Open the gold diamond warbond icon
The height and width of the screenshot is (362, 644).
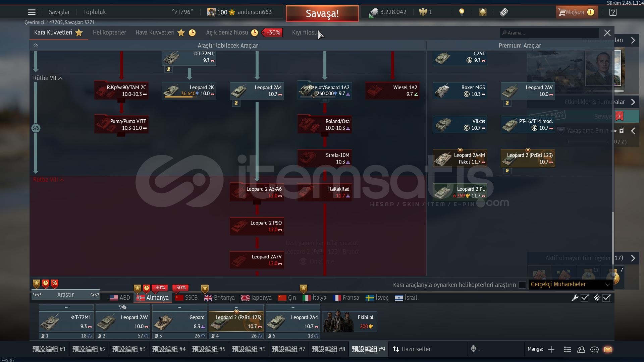(483, 12)
